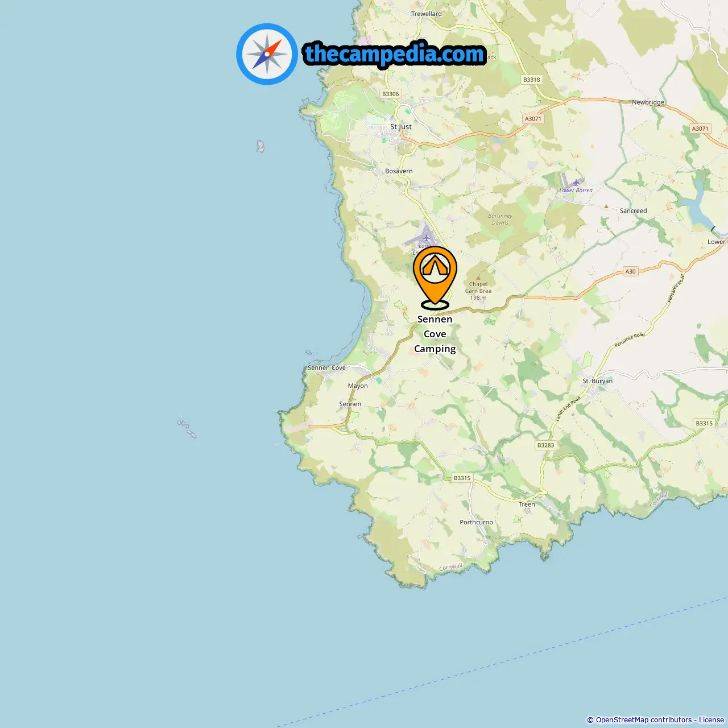Open thecampedia.com title link
This screenshot has width=728, height=728.
pos(395,54)
